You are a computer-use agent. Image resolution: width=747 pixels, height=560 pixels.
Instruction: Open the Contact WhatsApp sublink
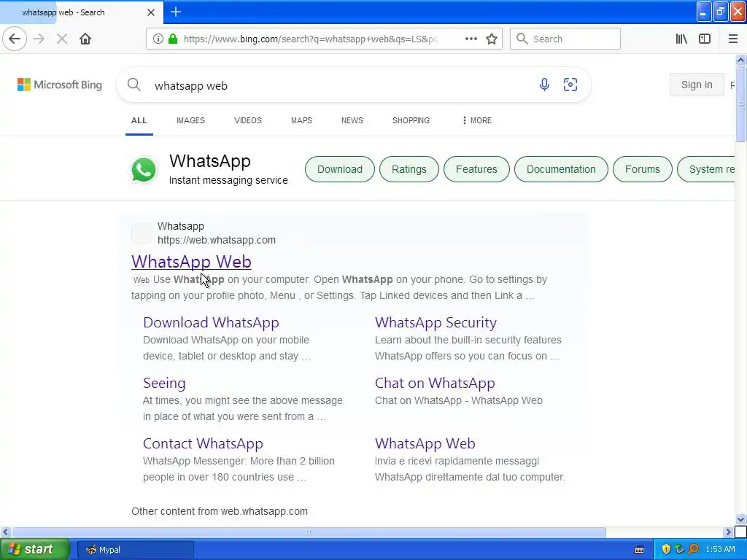[203, 444]
